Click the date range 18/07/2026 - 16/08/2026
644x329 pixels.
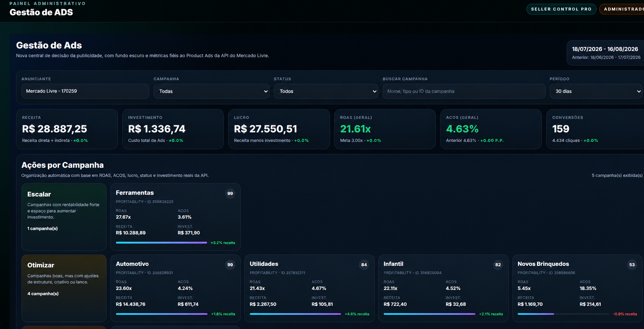(605, 49)
